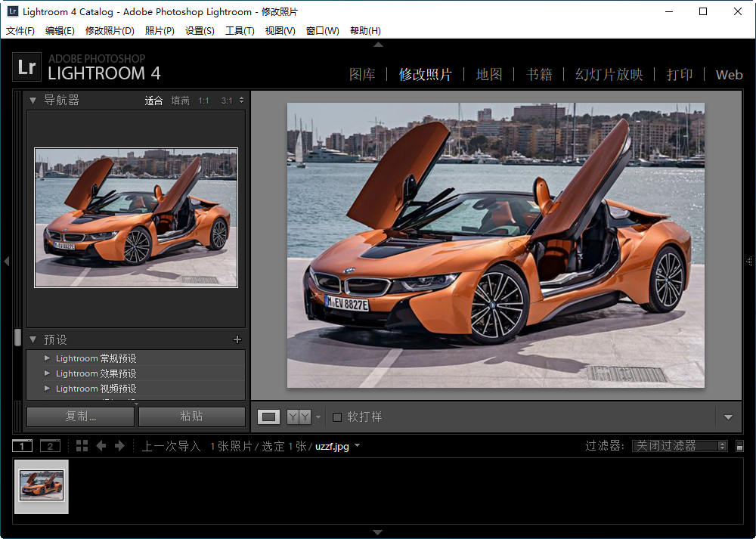756x539 pixels.
Task: Open the before/after view options dropdown
Action: (x=318, y=417)
